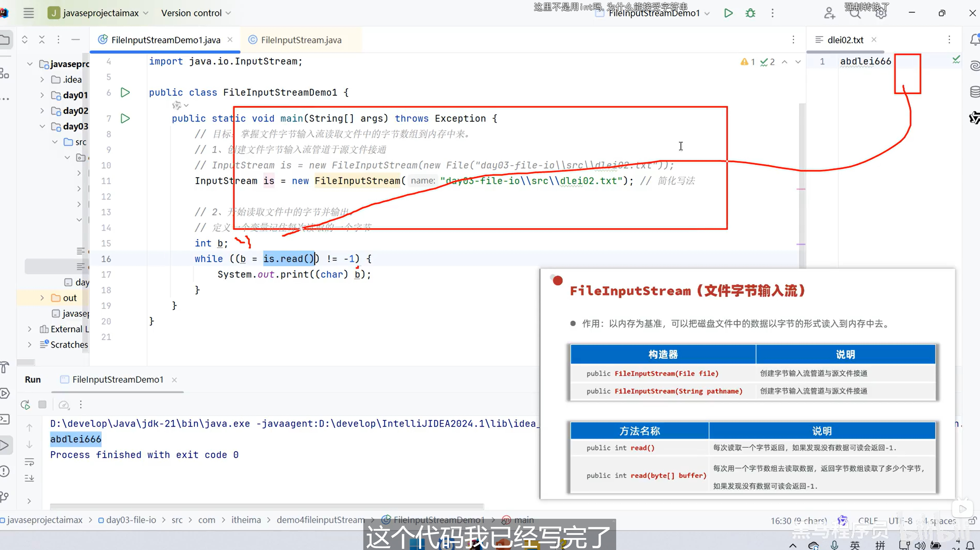Click the Rerun icon in Run panel

[25, 405]
